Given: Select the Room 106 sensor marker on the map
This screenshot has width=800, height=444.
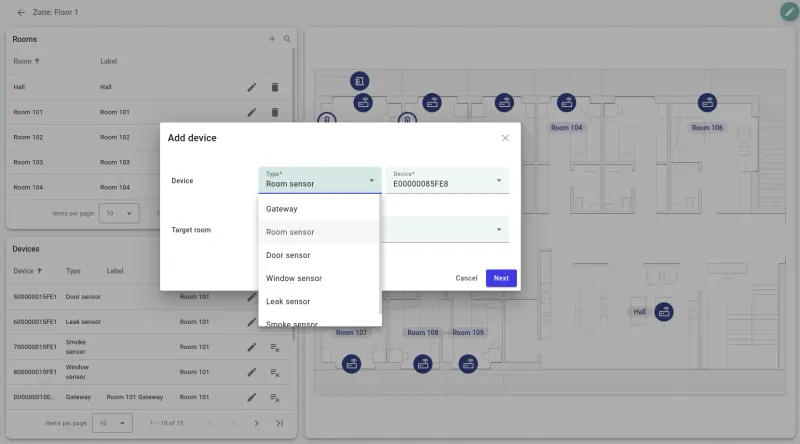Looking at the screenshot, I should point(707,103).
